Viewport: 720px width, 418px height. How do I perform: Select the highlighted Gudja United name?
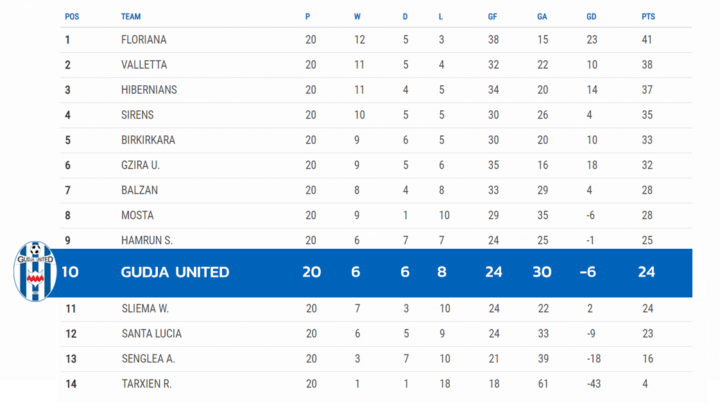coord(175,272)
